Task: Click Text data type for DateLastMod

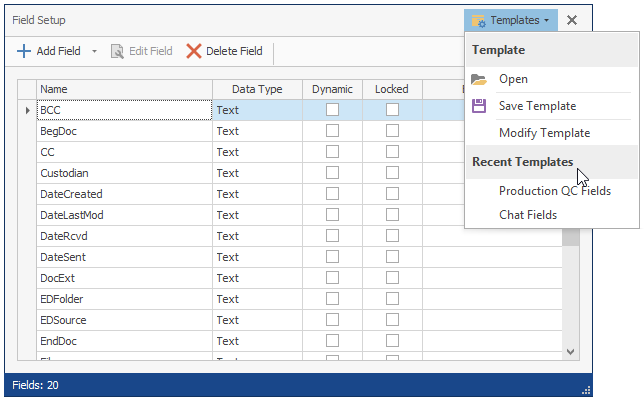Action: click(x=257, y=215)
